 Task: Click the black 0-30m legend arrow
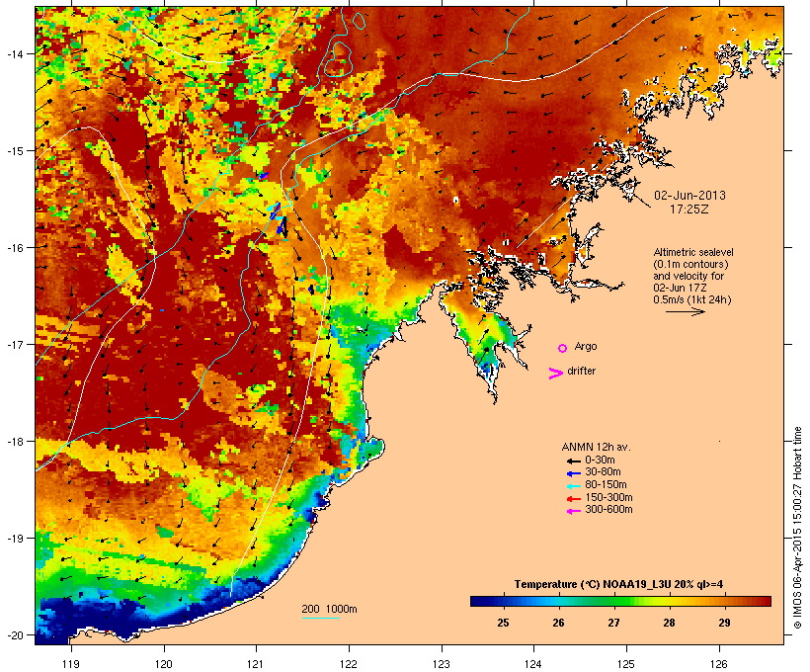coord(573,462)
